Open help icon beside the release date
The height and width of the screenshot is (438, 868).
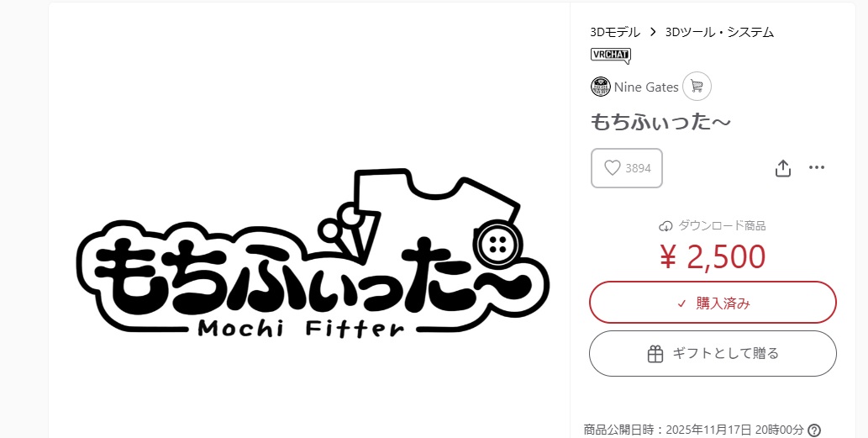tap(813, 430)
